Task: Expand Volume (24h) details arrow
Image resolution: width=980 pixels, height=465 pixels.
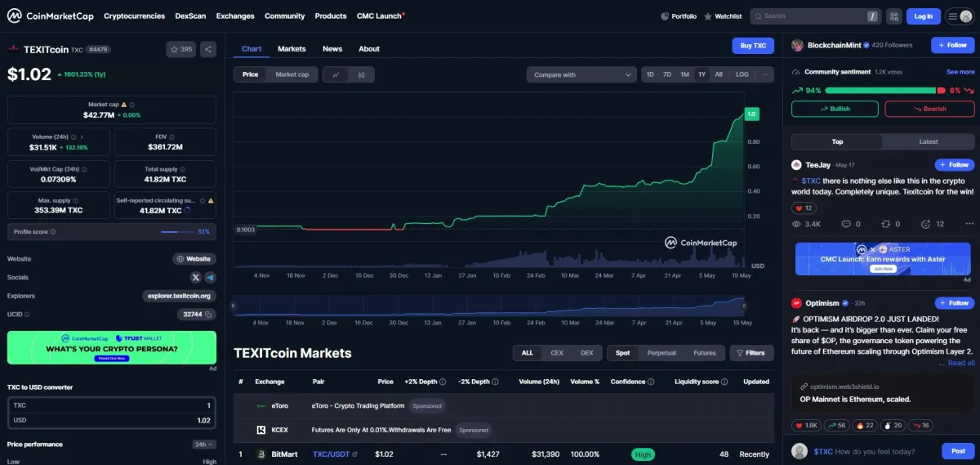Action: (x=82, y=136)
